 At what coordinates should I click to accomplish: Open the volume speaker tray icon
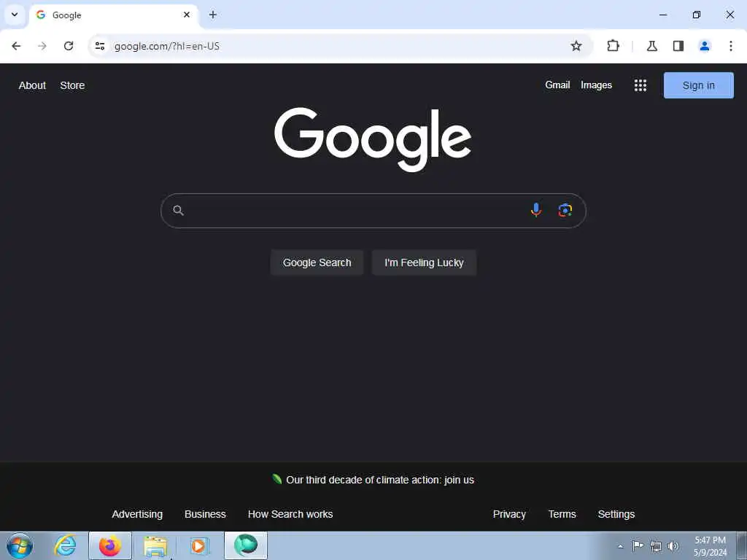pyautogui.click(x=673, y=546)
